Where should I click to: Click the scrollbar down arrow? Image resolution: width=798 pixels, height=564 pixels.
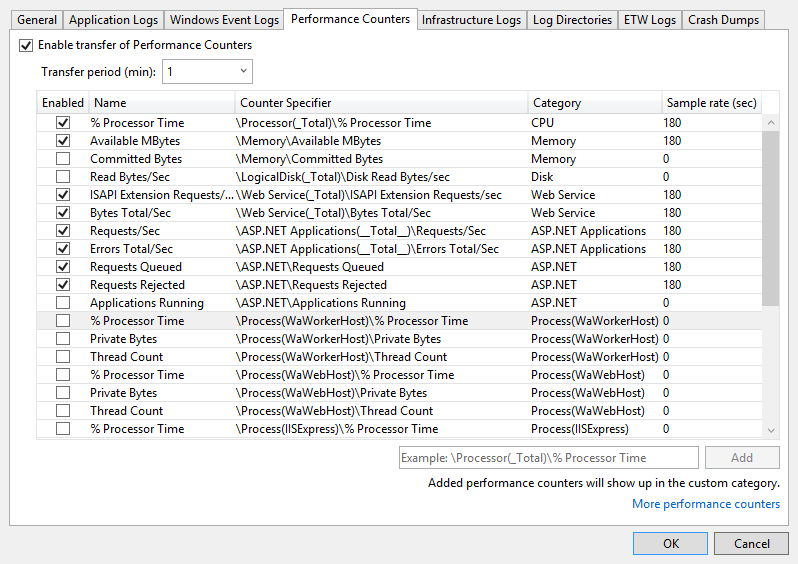[x=771, y=431]
